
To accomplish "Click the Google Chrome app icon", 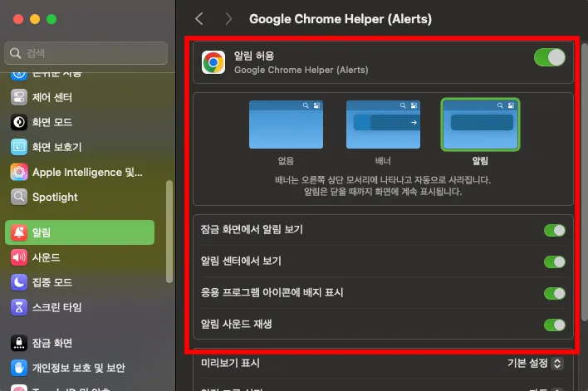I will (213, 62).
